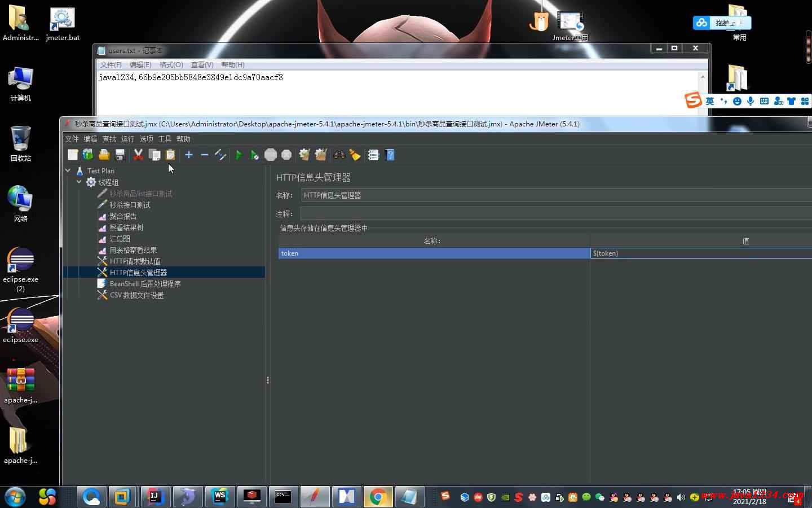The height and width of the screenshot is (508, 812).
Task: Click the 名称 name input field
Action: (556, 195)
